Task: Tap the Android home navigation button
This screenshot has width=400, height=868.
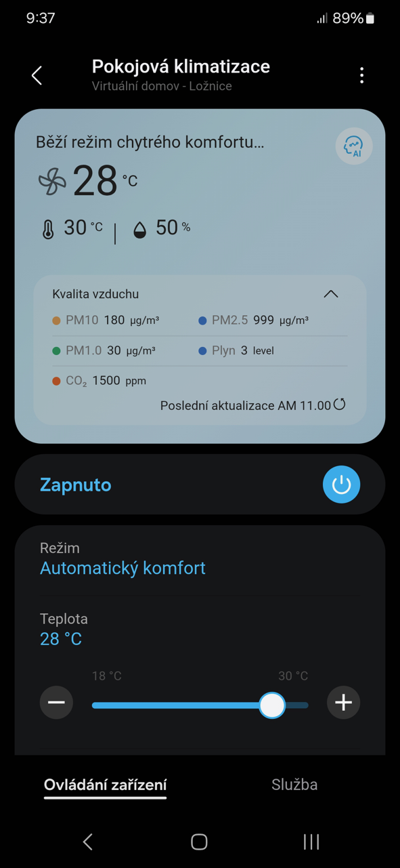Action: [199, 842]
